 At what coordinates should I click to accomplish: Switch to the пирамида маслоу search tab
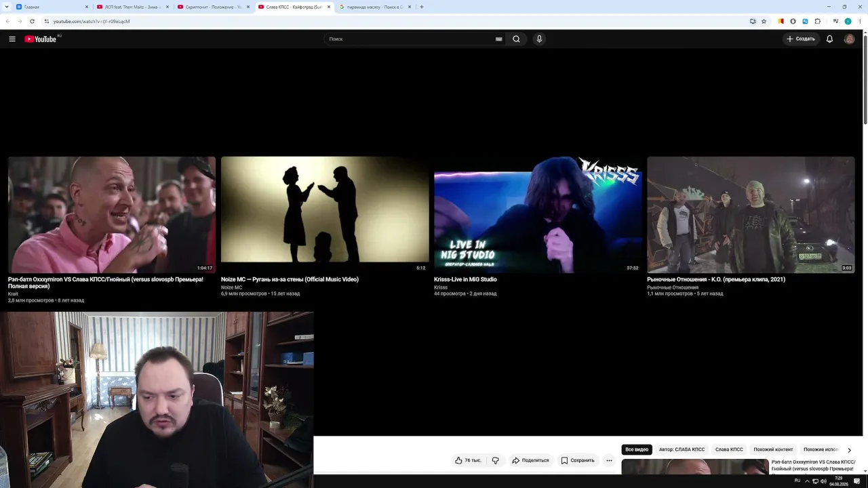click(375, 7)
